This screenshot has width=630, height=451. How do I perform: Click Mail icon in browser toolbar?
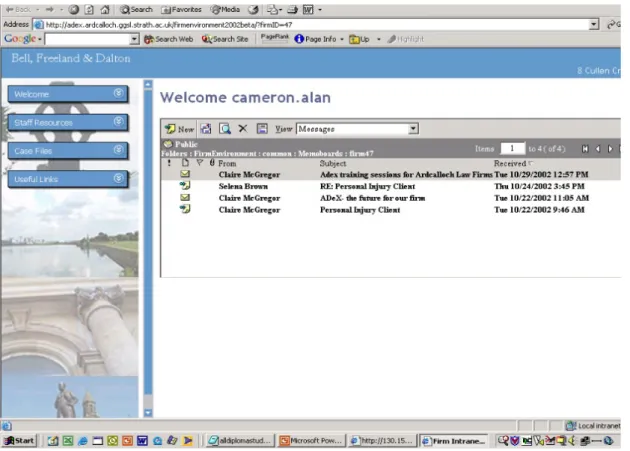[x=272, y=10]
